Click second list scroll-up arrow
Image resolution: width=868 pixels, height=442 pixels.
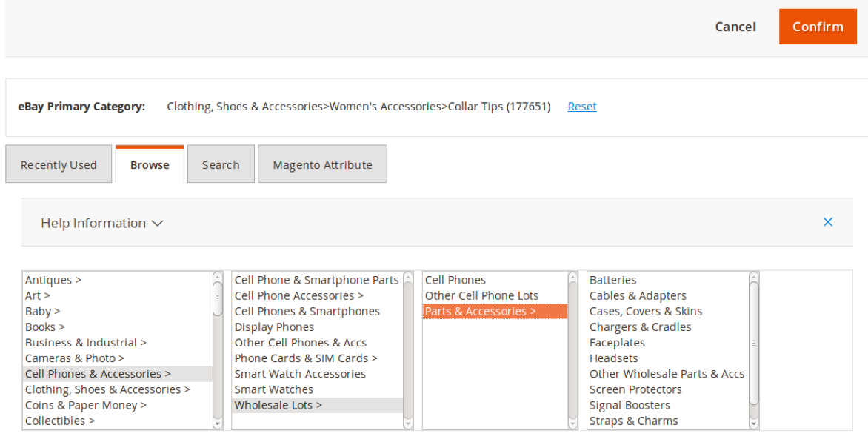[x=408, y=277]
